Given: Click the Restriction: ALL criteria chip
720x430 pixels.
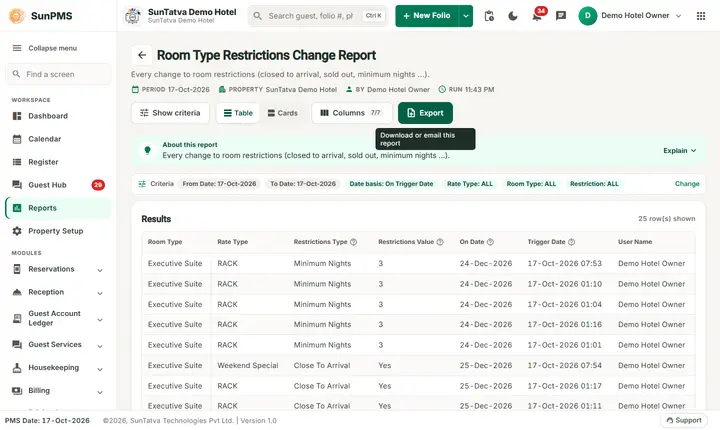Looking at the screenshot, I should pyautogui.click(x=594, y=184).
